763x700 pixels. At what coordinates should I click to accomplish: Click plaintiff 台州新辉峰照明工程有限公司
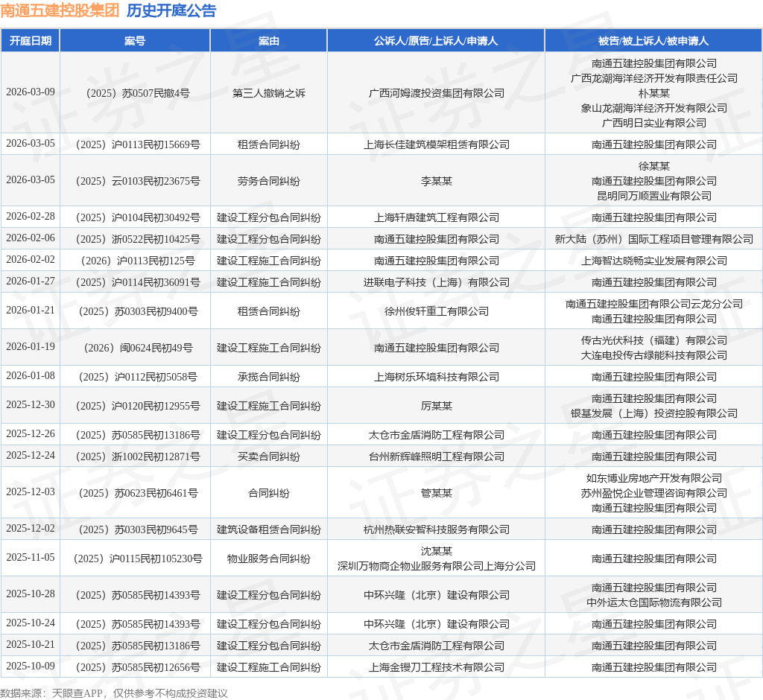point(436,456)
